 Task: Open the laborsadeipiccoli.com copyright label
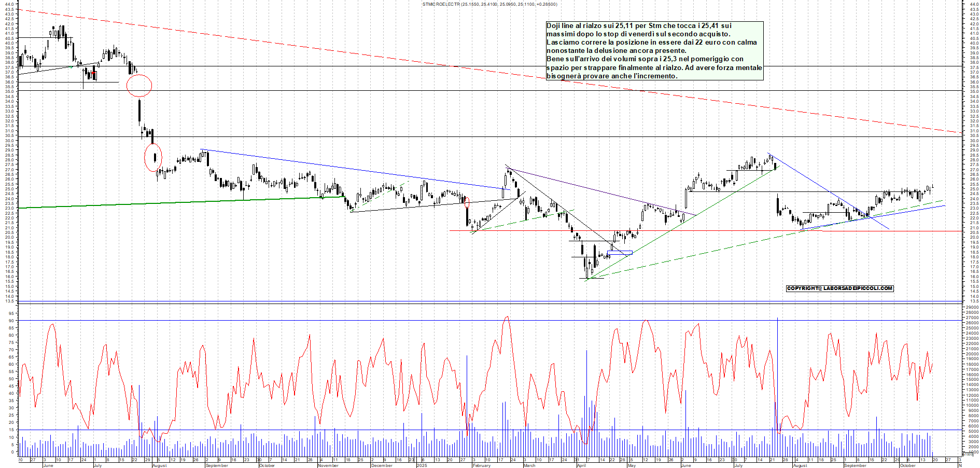click(839, 288)
